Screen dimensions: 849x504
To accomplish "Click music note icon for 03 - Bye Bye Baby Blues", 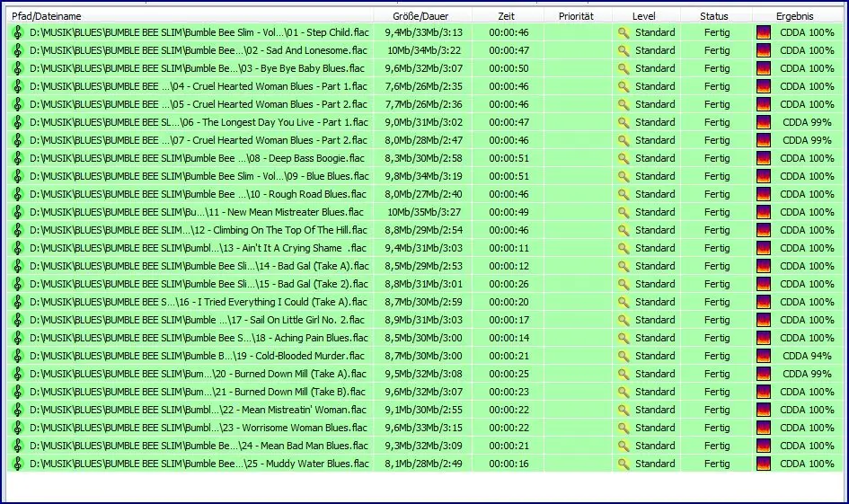I will [18, 68].
